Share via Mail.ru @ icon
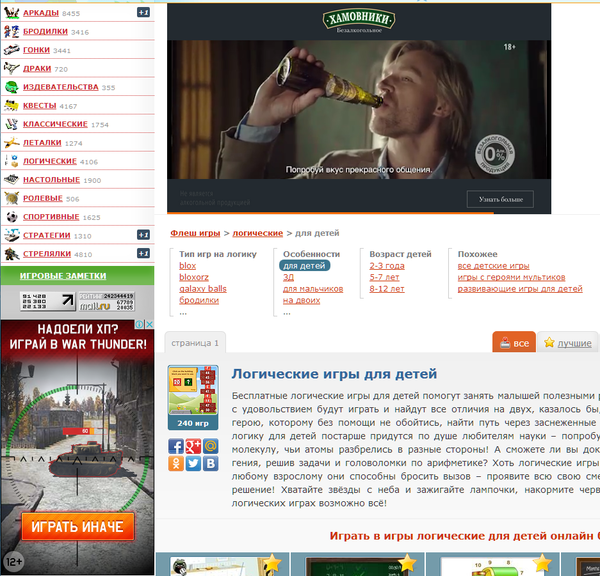600x576 pixels. point(210,446)
